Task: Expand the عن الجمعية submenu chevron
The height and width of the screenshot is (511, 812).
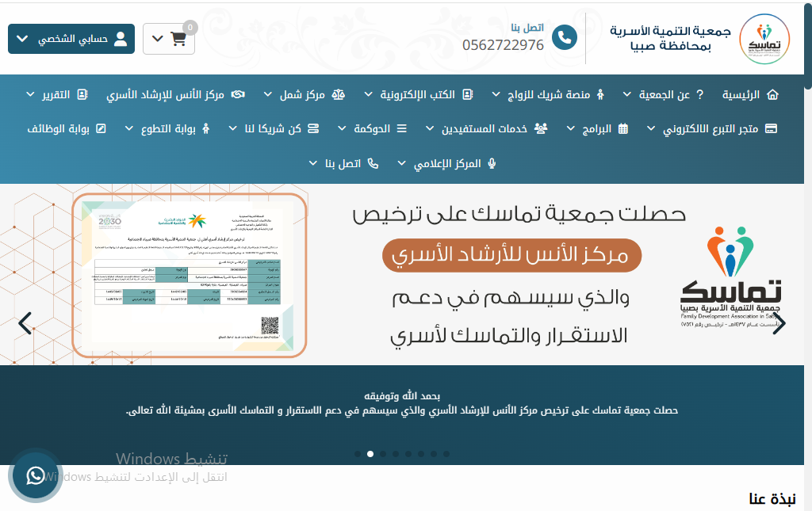Action: coord(626,94)
